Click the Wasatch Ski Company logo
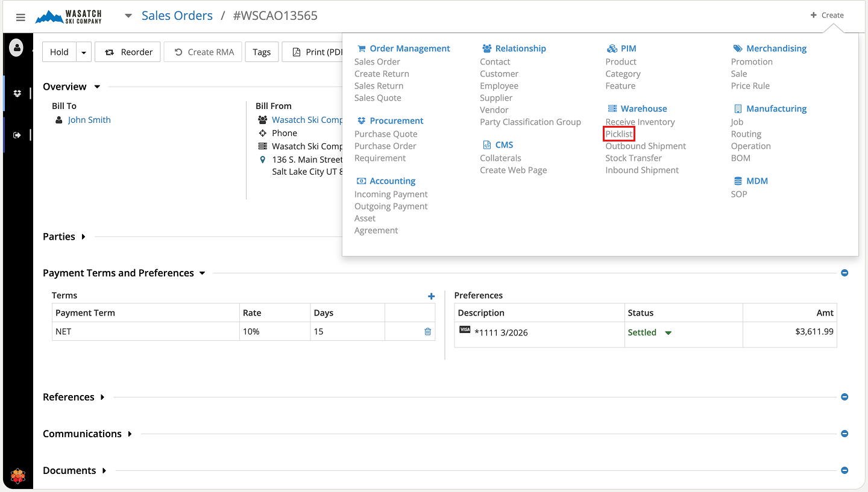The image size is (868, 492). coord(69,16)
